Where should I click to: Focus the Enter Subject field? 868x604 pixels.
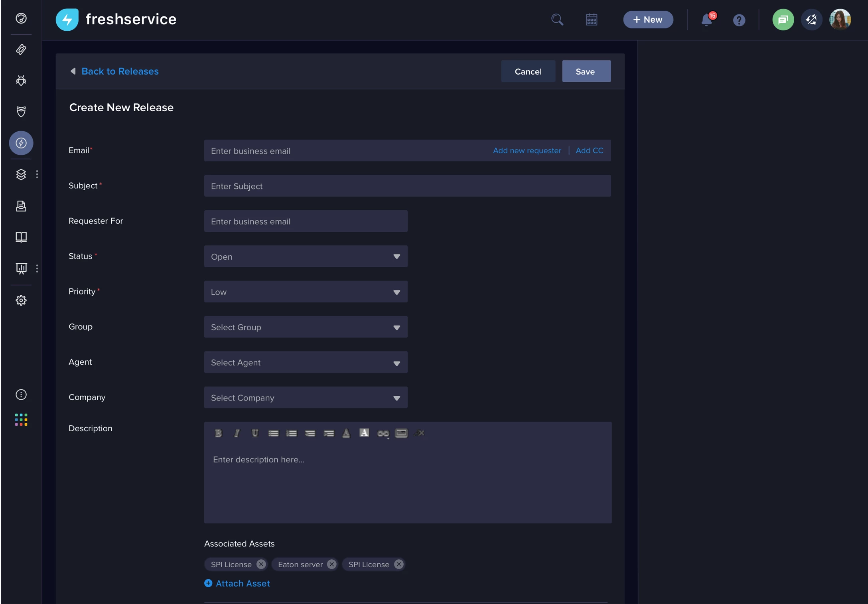point(407,186)
